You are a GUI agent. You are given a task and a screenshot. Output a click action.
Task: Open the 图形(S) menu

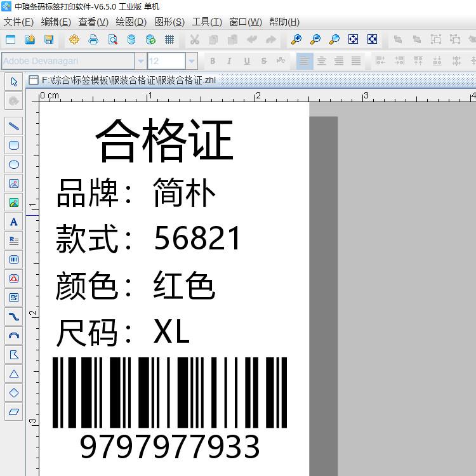pos(169,22)
